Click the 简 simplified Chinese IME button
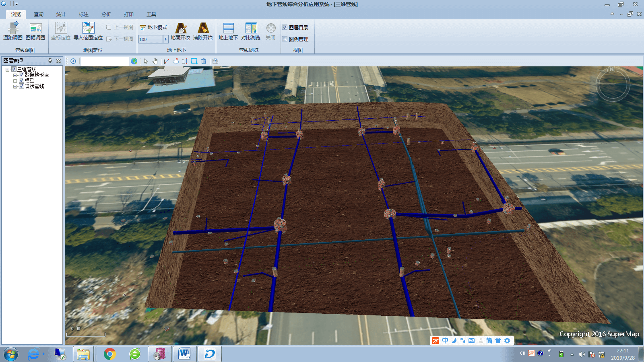 pyautogui.click(x=489, y=341)
